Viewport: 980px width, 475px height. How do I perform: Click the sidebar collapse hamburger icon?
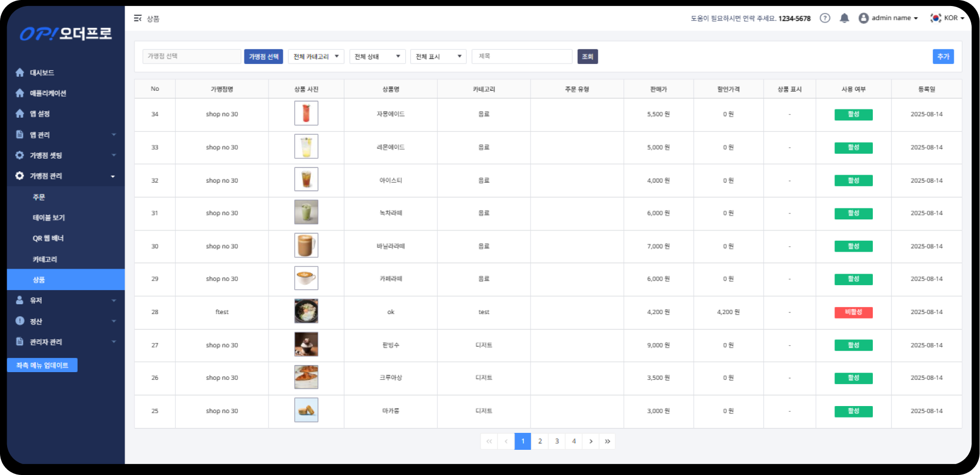(x=138, y=19)
